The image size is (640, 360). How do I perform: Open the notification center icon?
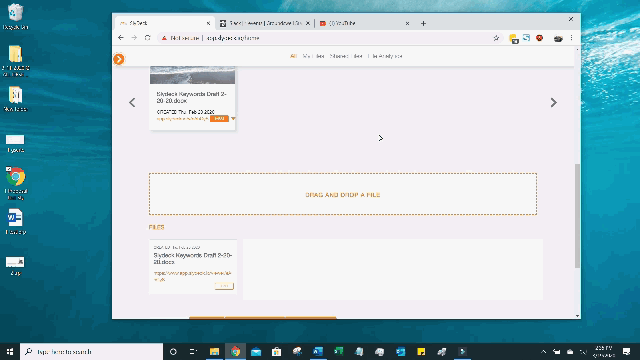pos(627,351)
